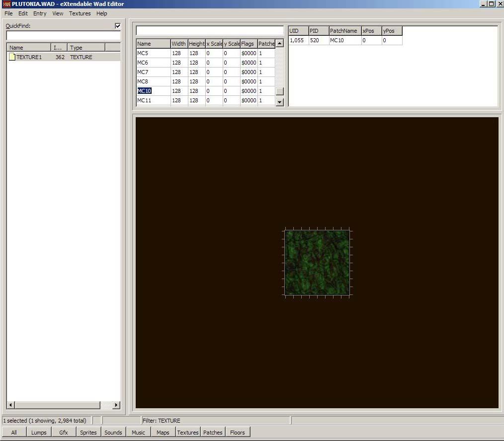The width and height of the screenshot is (504, 441).
Task: Open the File menu
Action: point(8,13)
